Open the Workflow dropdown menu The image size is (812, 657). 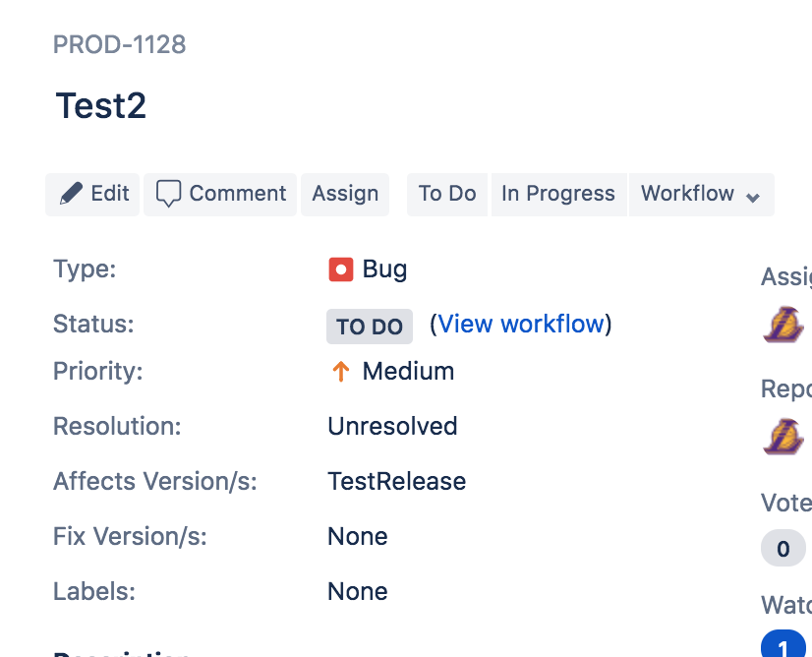(x=701, y=195)
